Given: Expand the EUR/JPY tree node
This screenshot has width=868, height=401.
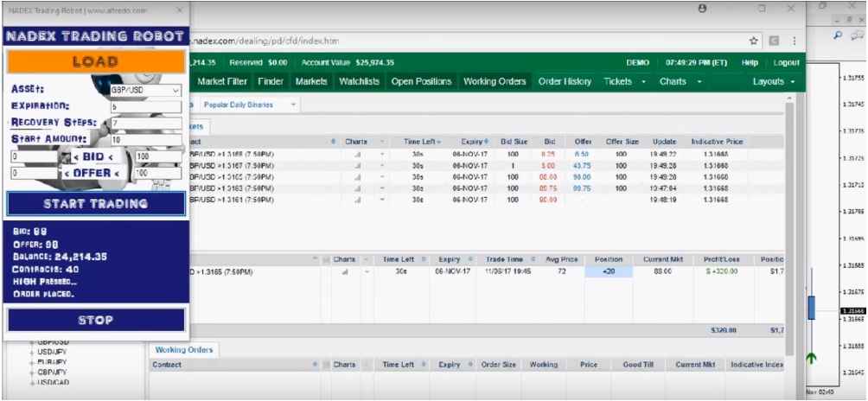Looking at the screenshot, I should 32,362.
